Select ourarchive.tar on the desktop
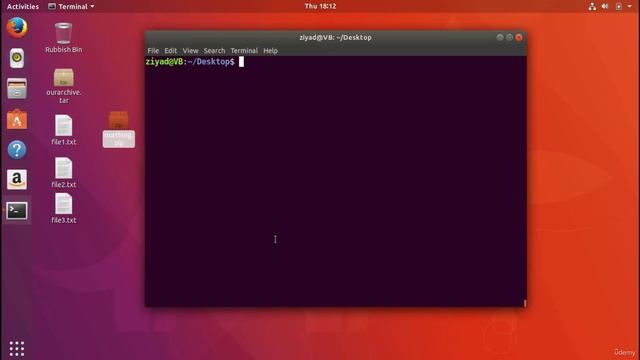The height and width of the screenshot is (360, 640). click(63, 86)
